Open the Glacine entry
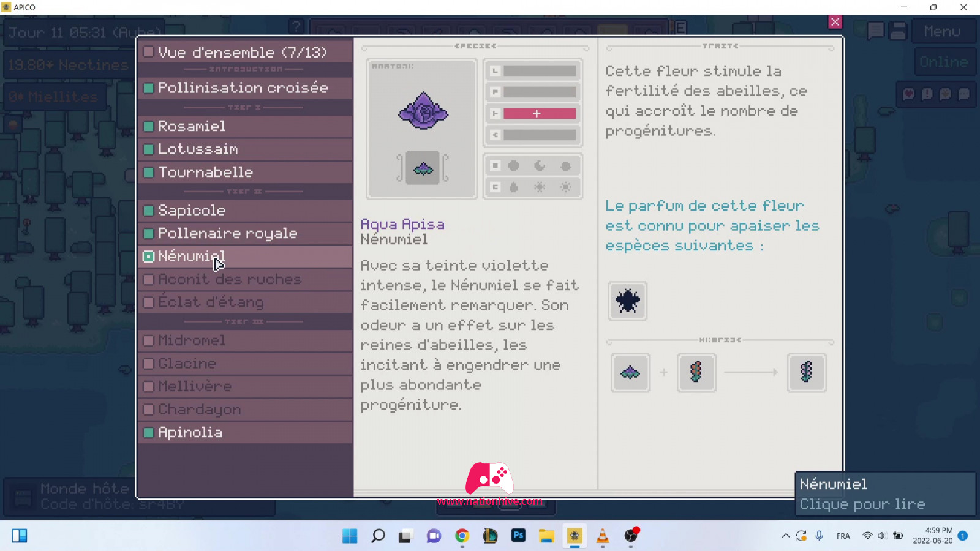 click(x=245, y=363)
